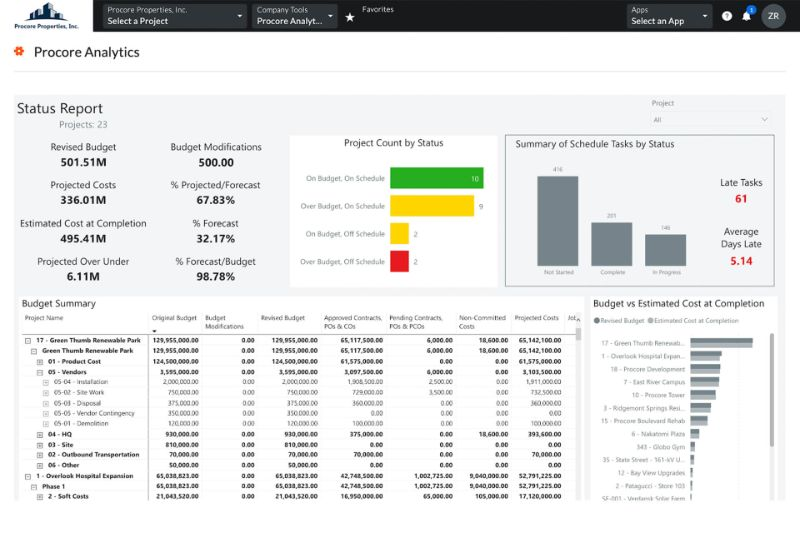Select the 10 - Procore Tower chart bar

point(703,395)
